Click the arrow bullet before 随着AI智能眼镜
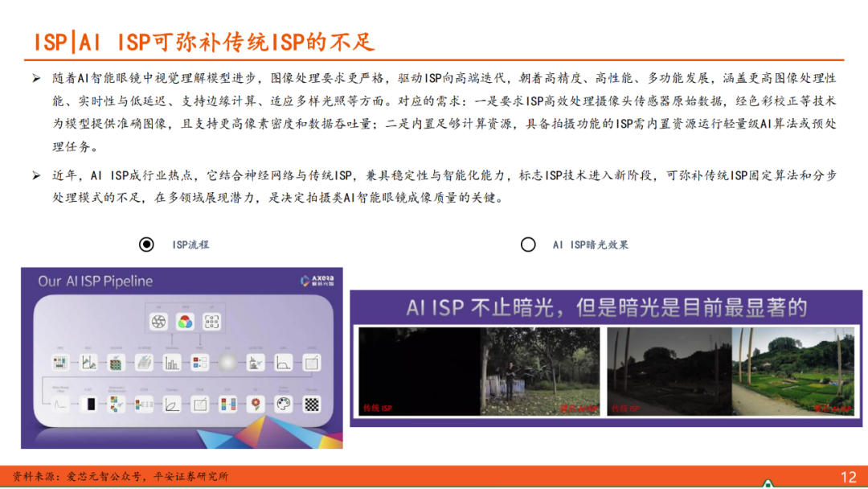 click(36, 78)
